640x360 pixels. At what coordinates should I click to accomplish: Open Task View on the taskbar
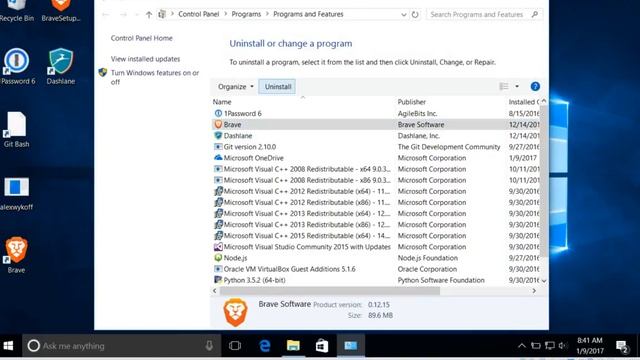[235, 346]
